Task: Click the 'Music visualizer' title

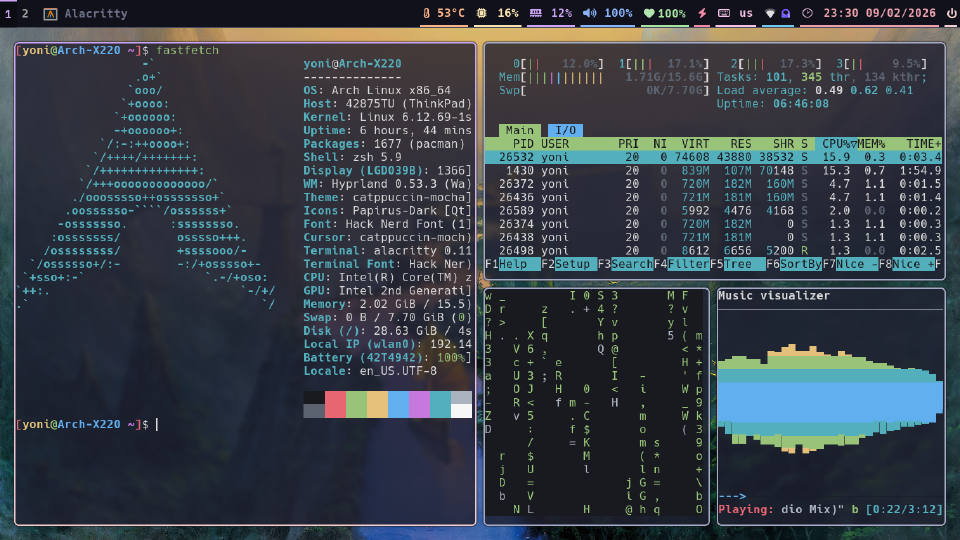Action: click(774, 296)
